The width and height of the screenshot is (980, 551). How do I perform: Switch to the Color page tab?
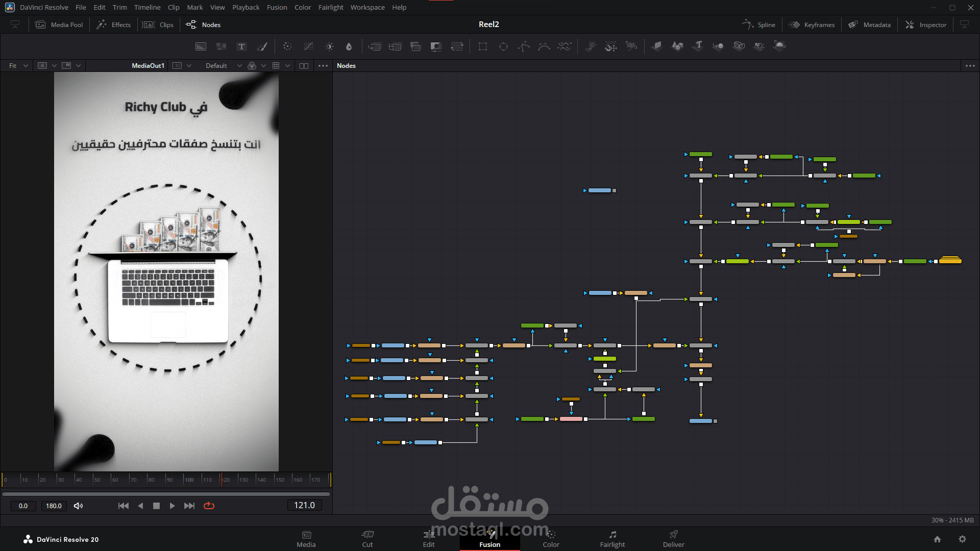(x=551, y=539)
